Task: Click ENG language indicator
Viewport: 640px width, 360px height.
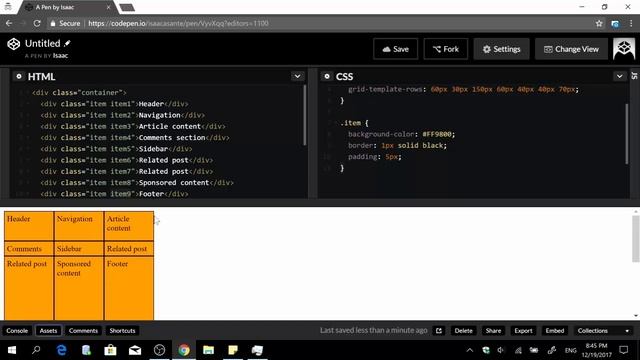Action: click(571, 350)
